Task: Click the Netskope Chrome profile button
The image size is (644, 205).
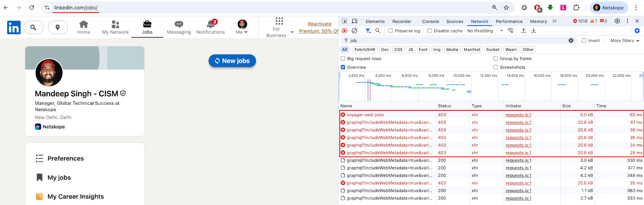Action: [608, 8]
